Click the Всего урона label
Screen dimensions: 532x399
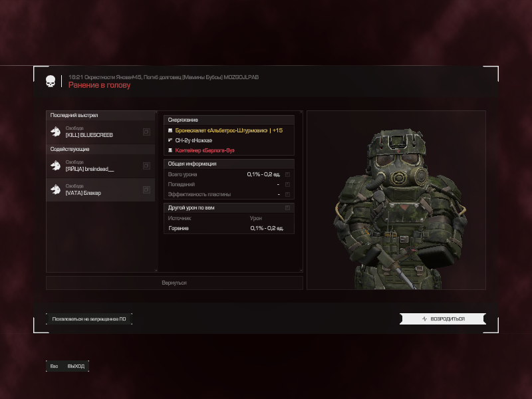click(x=182, y=174)
